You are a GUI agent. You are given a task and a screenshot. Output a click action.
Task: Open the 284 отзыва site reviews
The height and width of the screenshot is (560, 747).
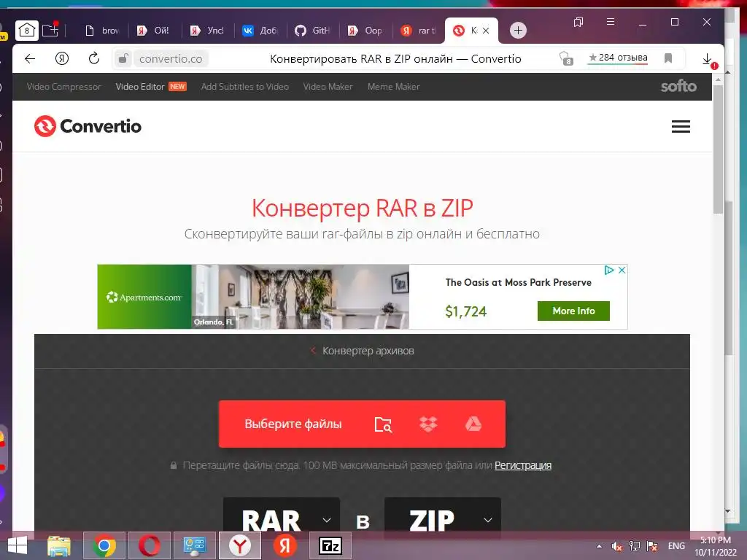coord(618,58)
